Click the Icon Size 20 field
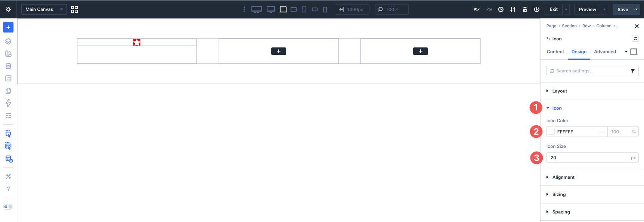This screenshot has width=644, height=222. click(x=592, y=157)
